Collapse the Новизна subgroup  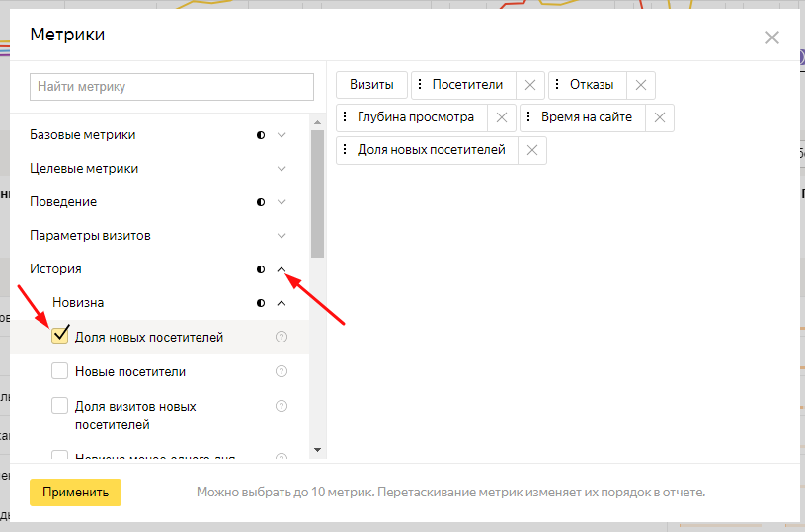(282, 303)
